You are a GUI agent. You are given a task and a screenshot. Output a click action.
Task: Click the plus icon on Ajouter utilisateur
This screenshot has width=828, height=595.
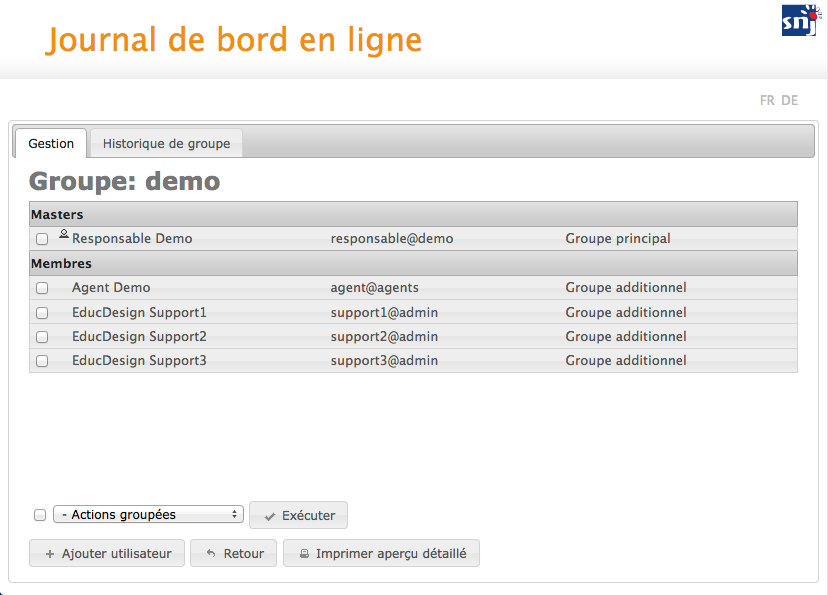click(x=49, y=553)
